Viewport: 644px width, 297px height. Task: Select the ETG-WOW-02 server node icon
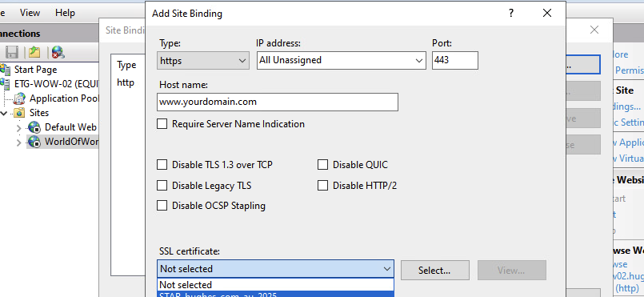click(x=5, y=84)
